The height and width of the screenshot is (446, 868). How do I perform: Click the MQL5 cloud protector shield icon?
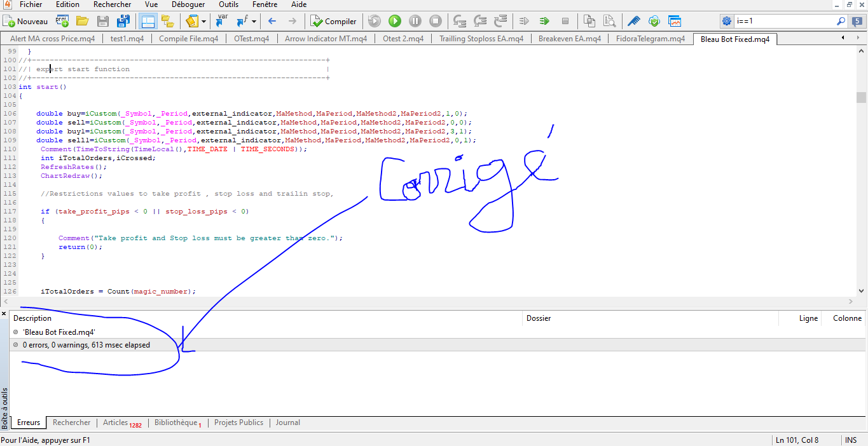pyautogui.click(x=654, y=21)
